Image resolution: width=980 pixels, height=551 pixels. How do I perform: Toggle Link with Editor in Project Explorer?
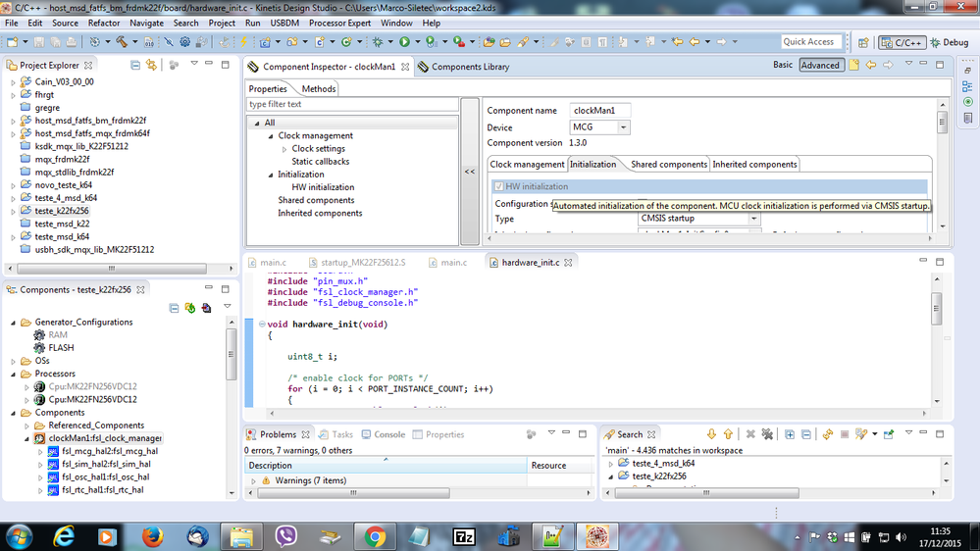click(x=151, y=65)
